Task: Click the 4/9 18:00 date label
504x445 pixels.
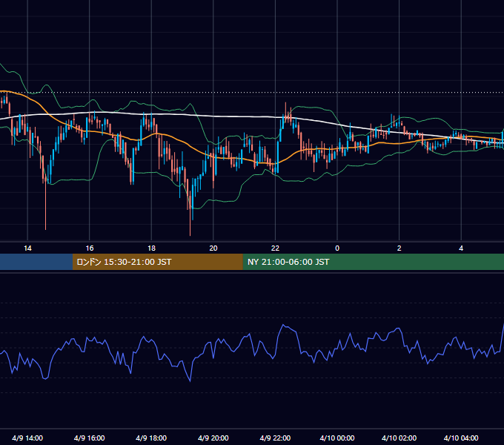Action: click(x=151, y=438)
